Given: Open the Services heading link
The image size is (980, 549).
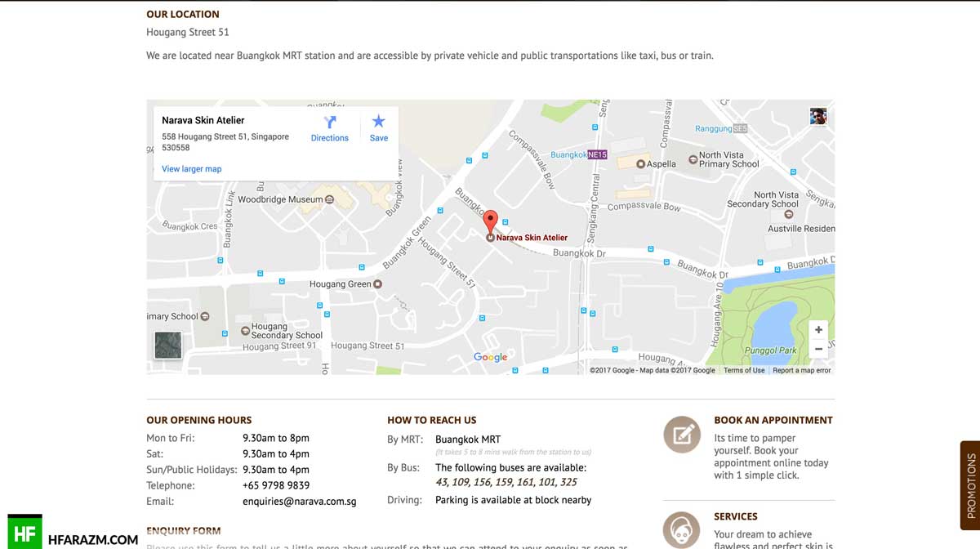Looking at the screenshot, I should 736,516.
